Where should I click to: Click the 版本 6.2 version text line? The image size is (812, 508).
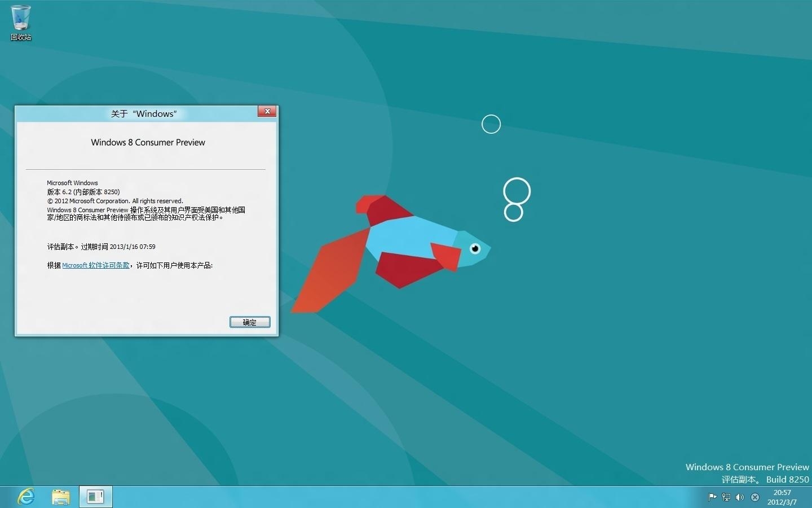(83, 192)
